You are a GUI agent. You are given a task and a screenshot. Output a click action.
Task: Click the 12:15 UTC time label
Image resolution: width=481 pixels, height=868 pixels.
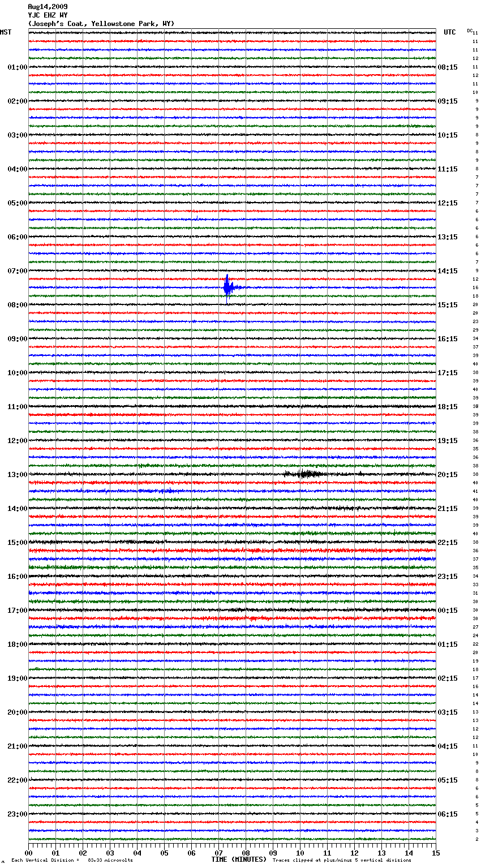pos(448,203)
